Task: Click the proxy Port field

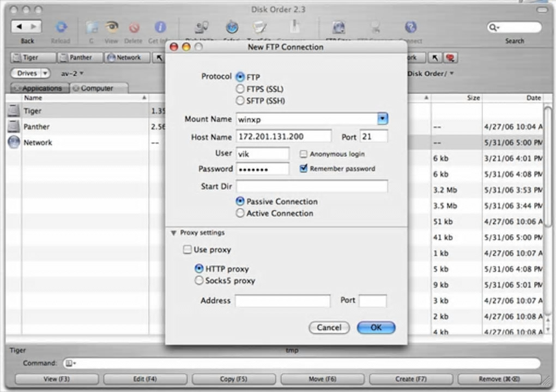Action: pyautogui.click(x=373, y=301)
